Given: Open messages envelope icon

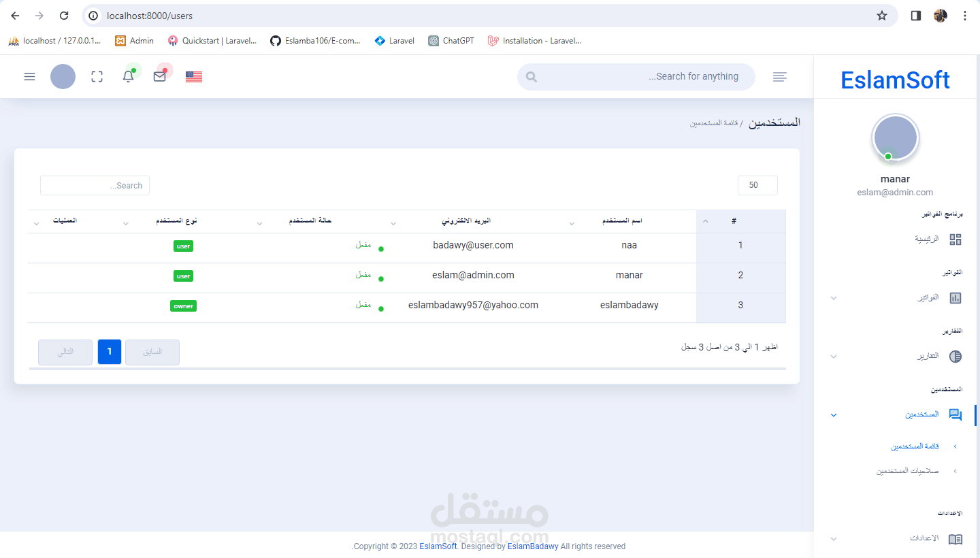Looking at the screenshot, I should point(159,77).
